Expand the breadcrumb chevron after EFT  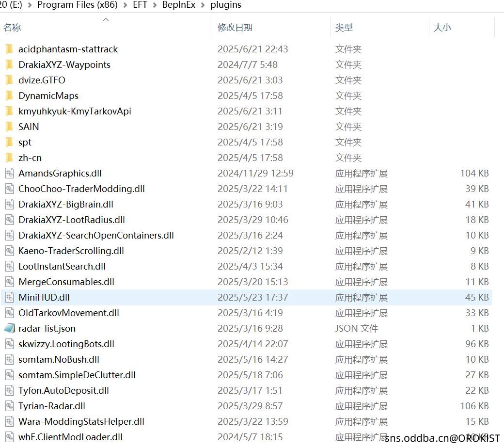point(155,5)
